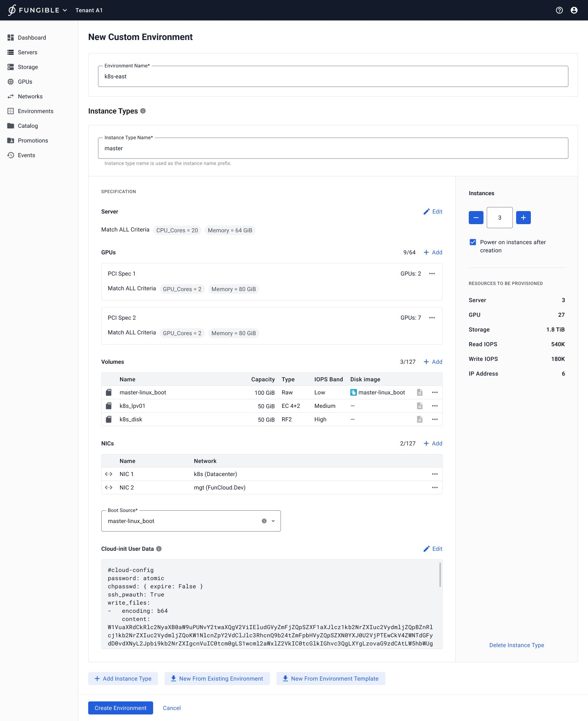Click the Cloud-init User Data info icon
This screenshot has width=588, height=721.
tap(159, 549)
